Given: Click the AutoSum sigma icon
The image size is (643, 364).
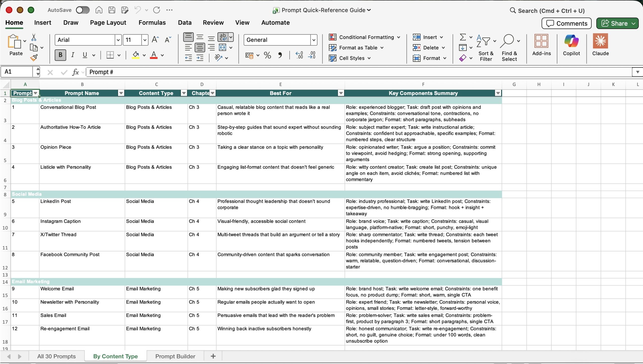Looking at the screenshot, I should point(463,37).
